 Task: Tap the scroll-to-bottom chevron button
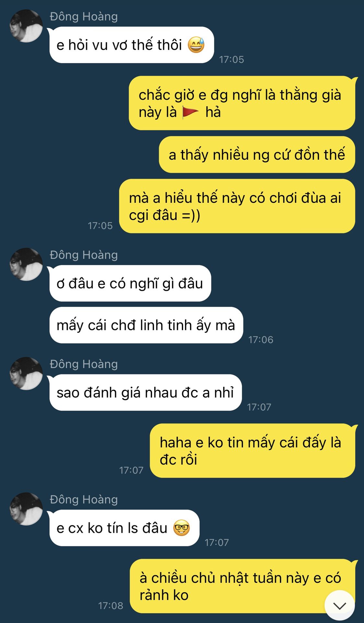(x=339, y=605)
